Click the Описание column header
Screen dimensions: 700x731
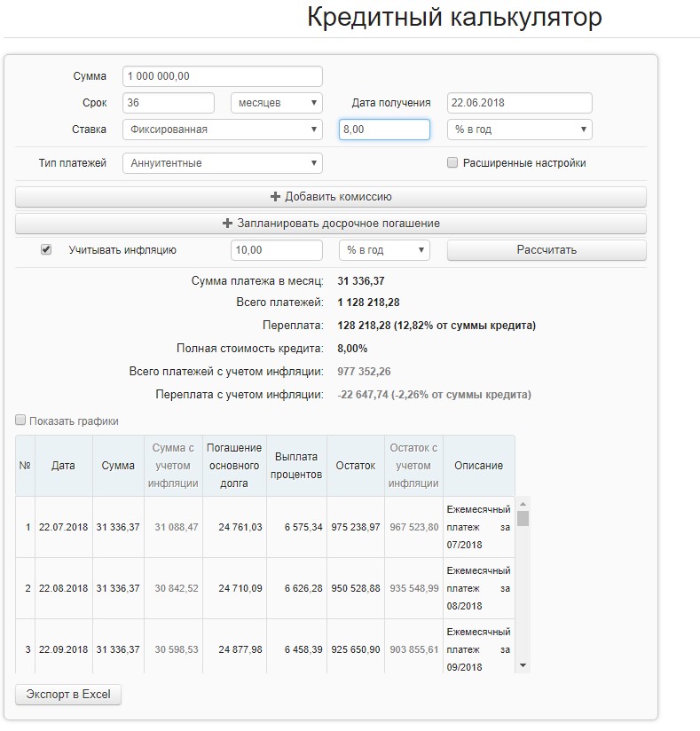[x=479, y=466]
